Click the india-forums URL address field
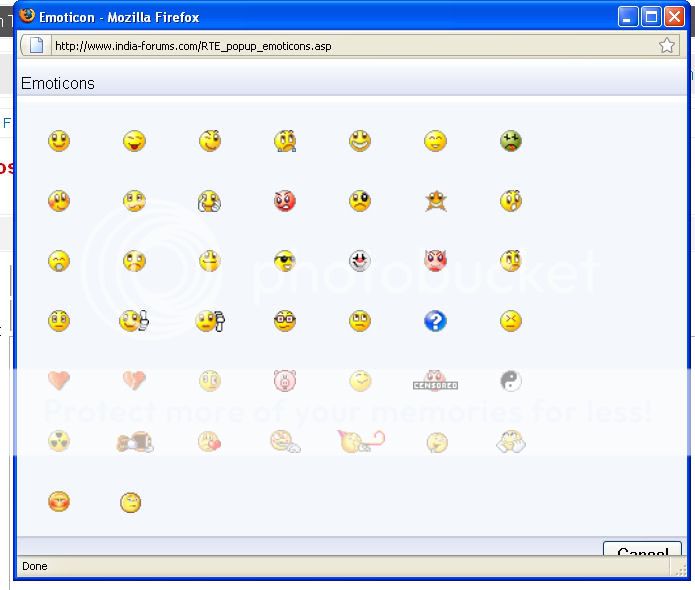 pyautogui.click(x=340, y=45)
